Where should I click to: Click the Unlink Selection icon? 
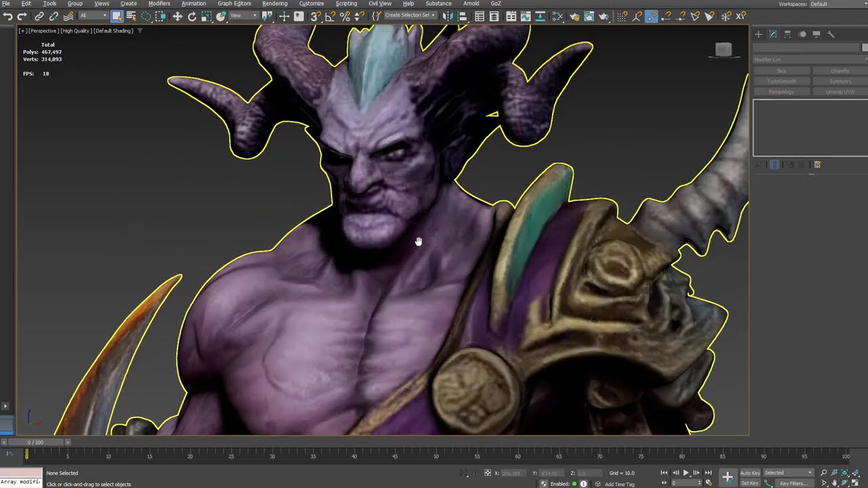(x=54, y=16)
